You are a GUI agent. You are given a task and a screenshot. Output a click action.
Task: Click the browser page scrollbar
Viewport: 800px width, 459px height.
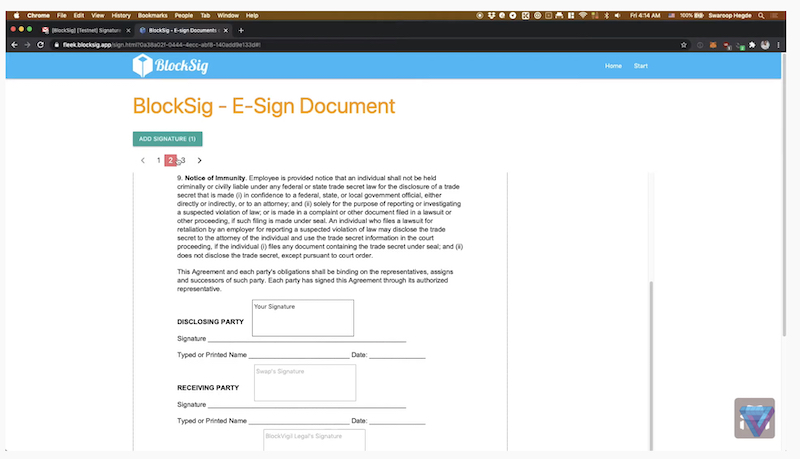tap(784, 194)
